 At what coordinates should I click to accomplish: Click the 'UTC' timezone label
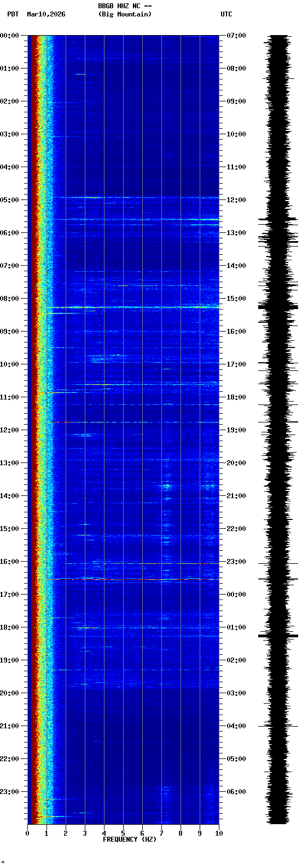[226, 14]
